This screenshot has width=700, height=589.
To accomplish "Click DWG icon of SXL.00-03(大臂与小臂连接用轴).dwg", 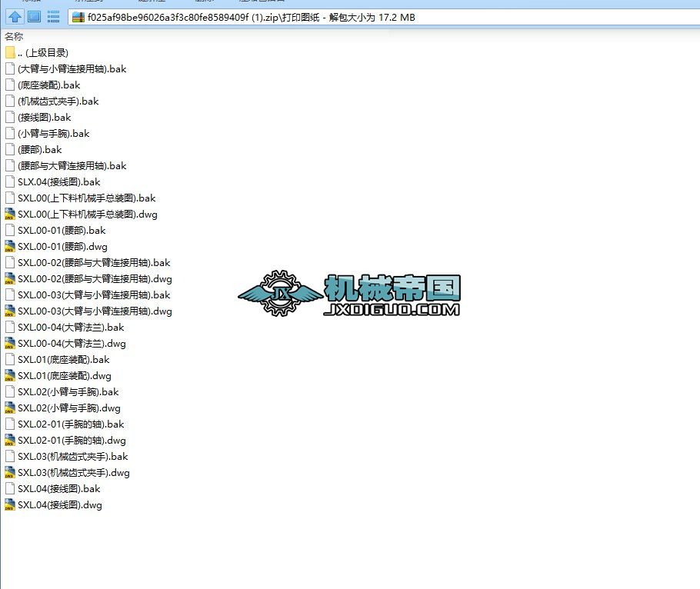I will (x=10, y=311).
